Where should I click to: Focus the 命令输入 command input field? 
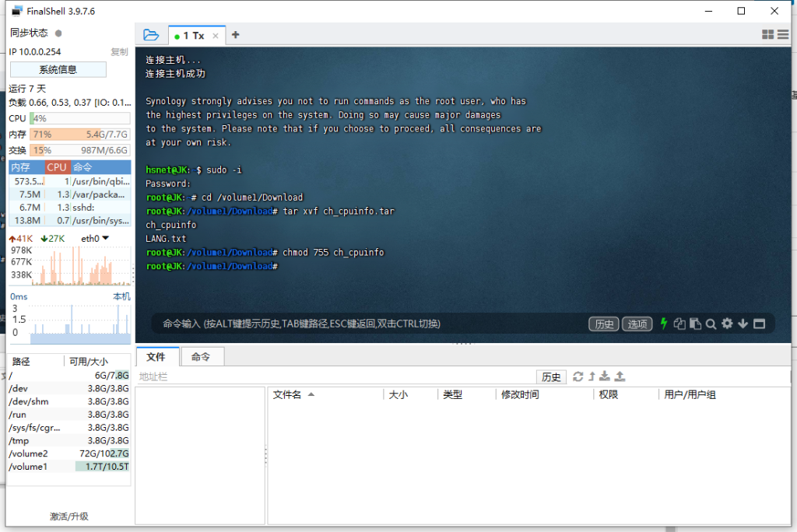tap(371, 324)
